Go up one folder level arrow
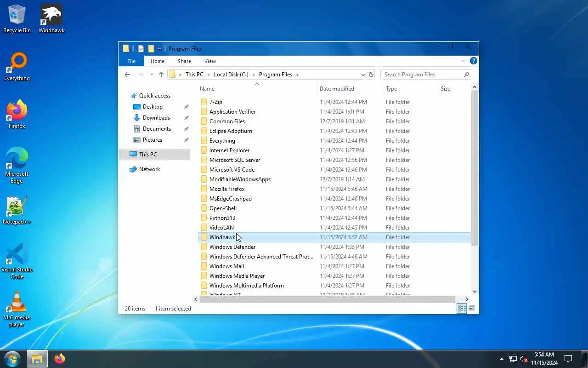Image resolution: width=588 pixels, height=368 pixels. 161,75
